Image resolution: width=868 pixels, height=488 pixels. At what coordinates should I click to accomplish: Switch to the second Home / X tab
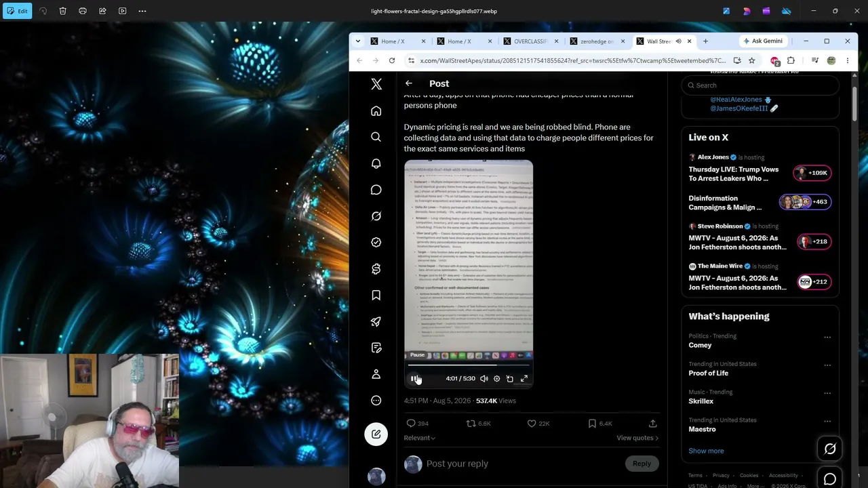(465, 41)
